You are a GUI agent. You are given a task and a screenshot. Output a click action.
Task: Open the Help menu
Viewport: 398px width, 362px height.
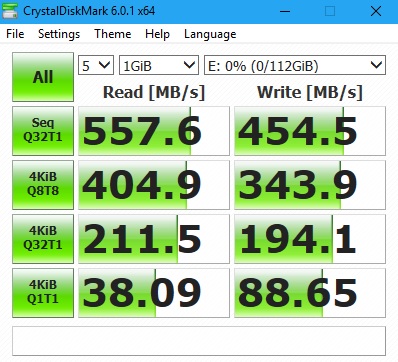(157, 34)
